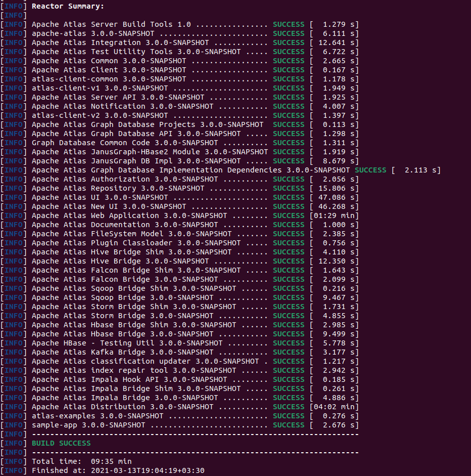
Task: Select 'atlas-client-v2 3.0.0-SNAPSHOT' text
Action: coord(100,115)
